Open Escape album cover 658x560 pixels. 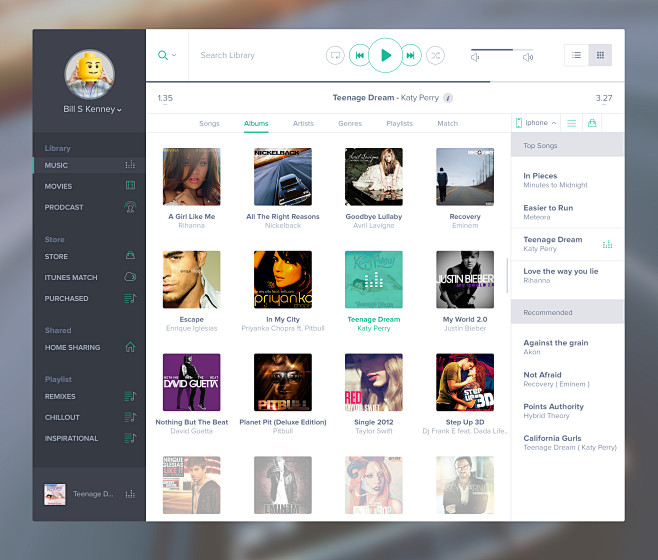pos(191,280)
